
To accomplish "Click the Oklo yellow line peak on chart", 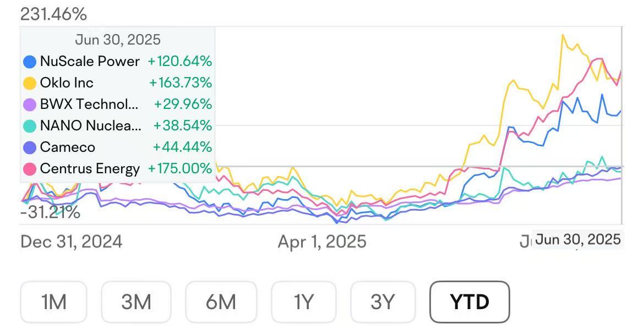I will click(x=563, y=35).
